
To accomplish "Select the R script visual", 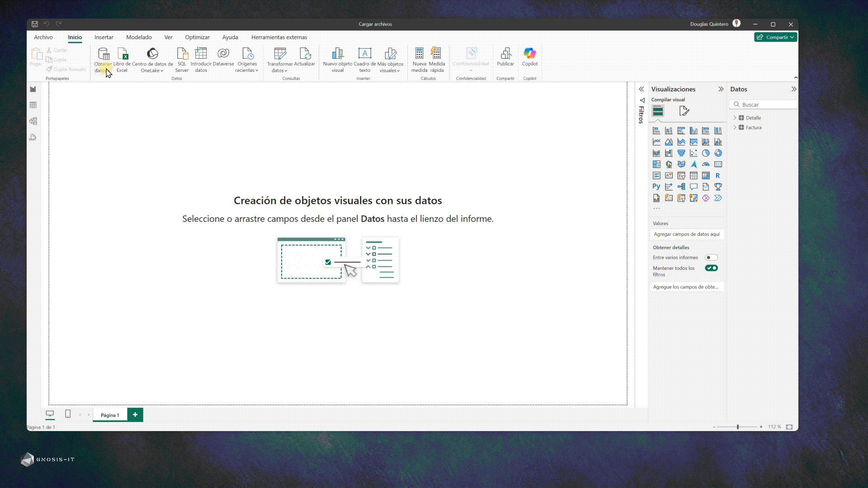I will 718,176.
